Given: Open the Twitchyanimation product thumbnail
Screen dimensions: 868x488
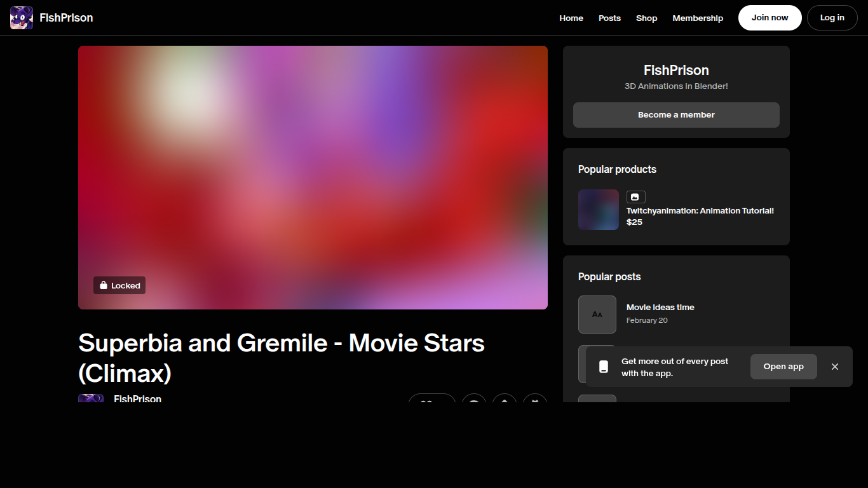Looking at the screenshot, I should 598,210.
